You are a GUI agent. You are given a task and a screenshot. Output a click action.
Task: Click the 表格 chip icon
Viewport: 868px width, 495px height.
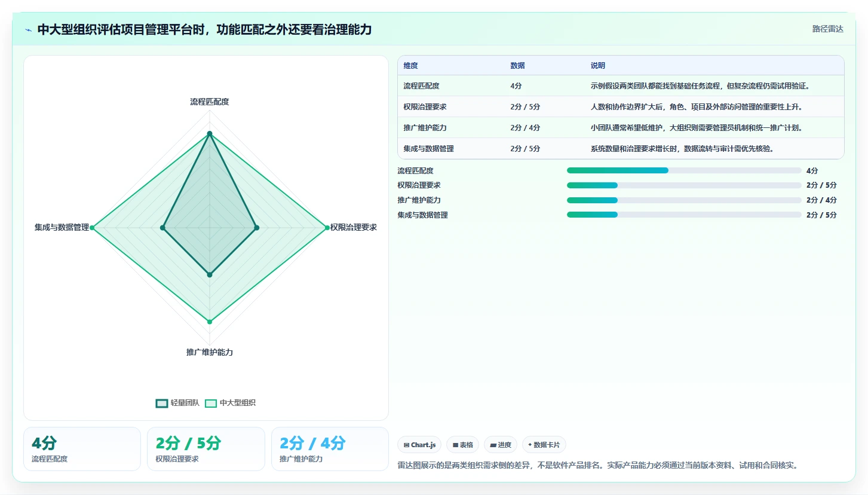pyautogui.click(x=455, y=445)
